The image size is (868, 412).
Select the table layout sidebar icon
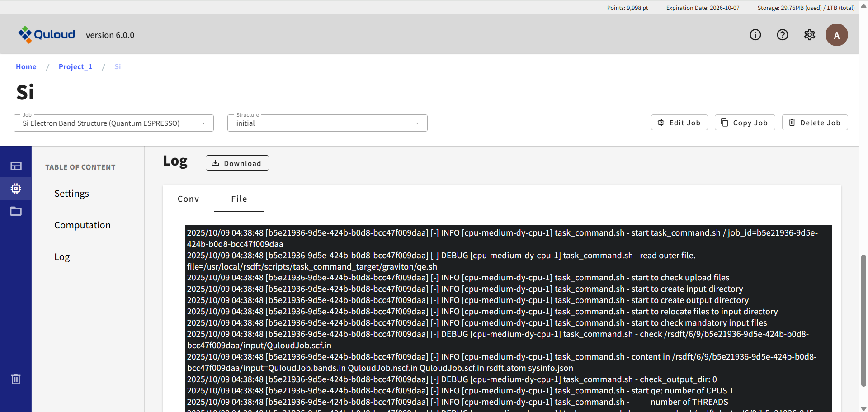coord(16,166)
